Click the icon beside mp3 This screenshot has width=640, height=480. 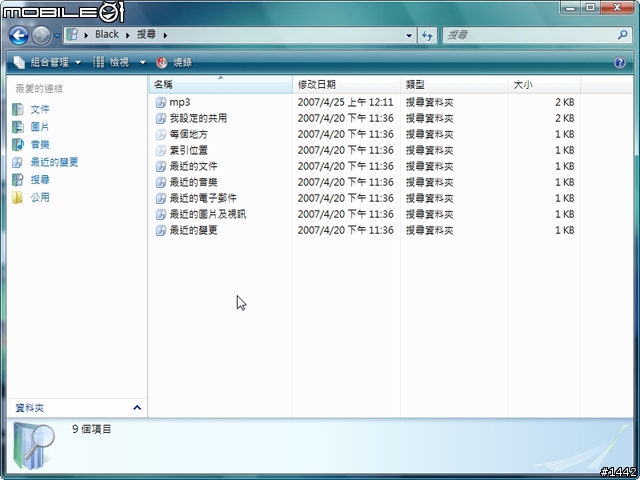pyautogui.click(x=161, y=102)
